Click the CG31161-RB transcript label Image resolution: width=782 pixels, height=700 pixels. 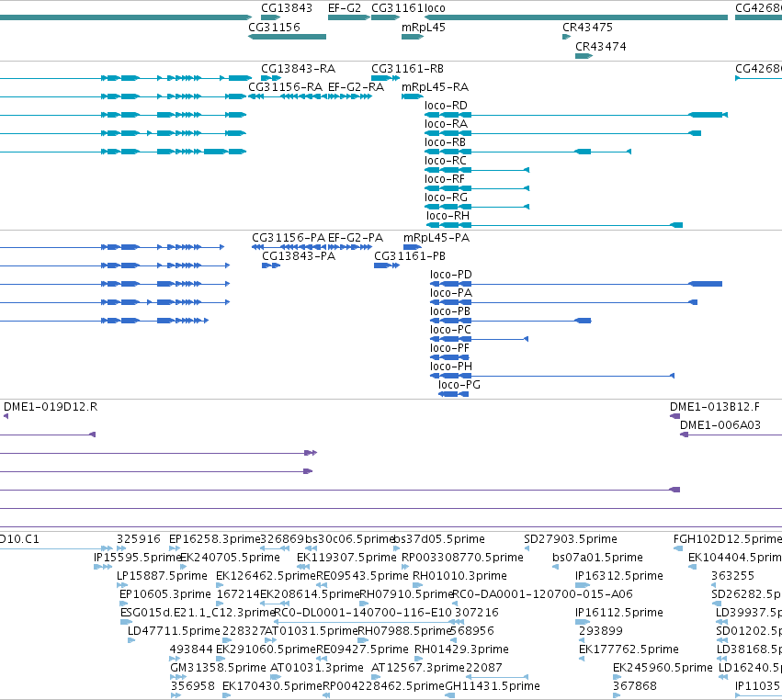pyautogui.click(x=407, y=68)
